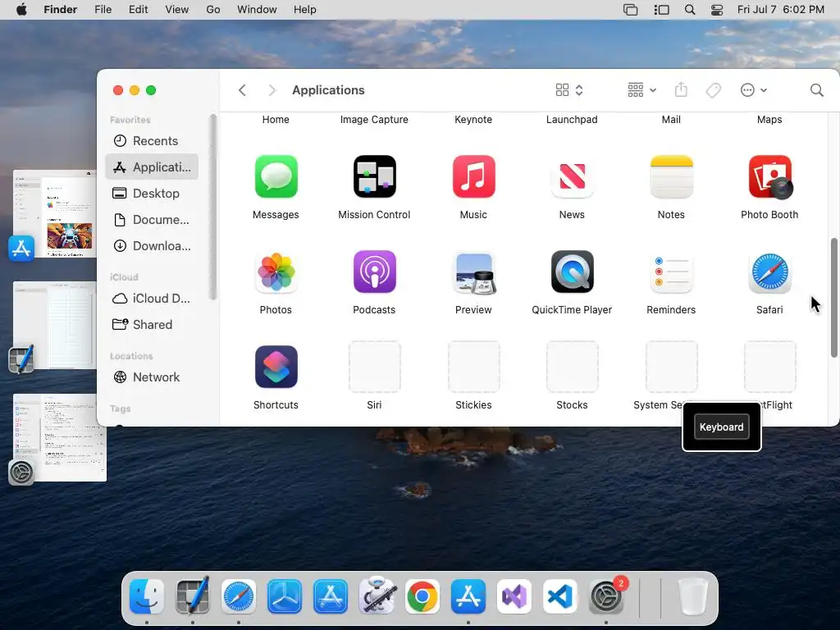Click the Finder icon in the Dock
Screen dimensions: 840x630
[x=147, y=596]
